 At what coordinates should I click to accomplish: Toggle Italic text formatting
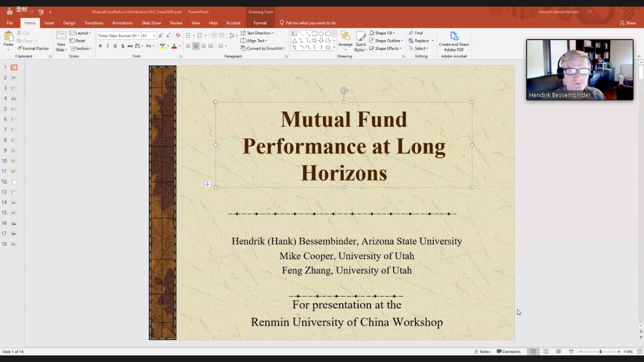pos(108,46)
